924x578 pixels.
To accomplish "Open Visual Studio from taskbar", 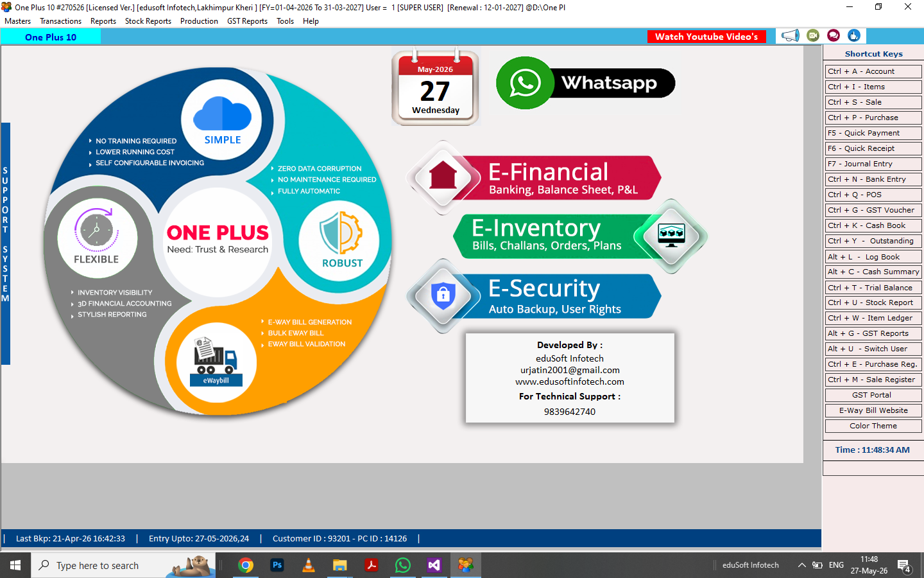I will point(434,565).
